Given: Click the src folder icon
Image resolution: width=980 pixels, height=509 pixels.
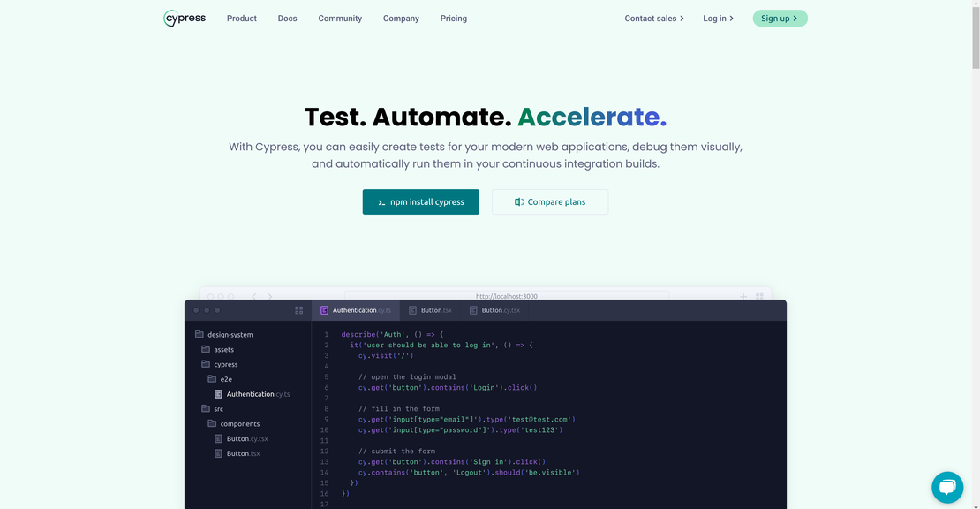Looking at the screenshot, I should coord(206,408).
